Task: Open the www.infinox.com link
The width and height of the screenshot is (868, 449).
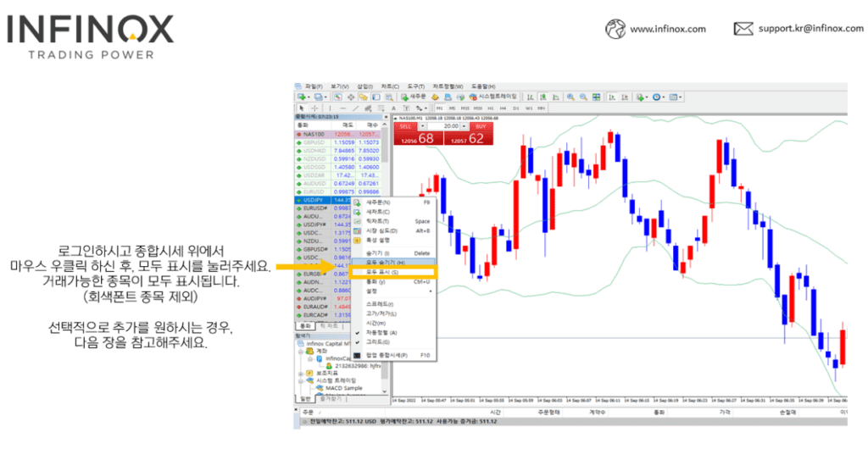Action: pos(668,29)
